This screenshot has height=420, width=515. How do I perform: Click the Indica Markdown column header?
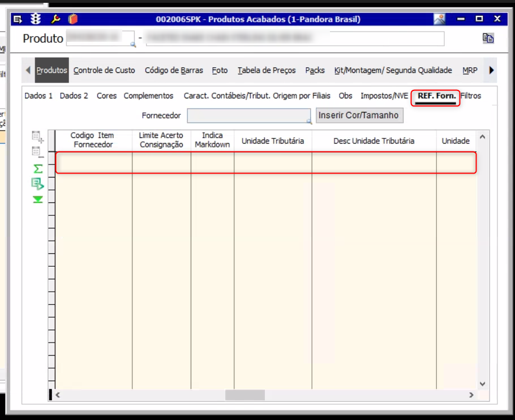tap(212, 140)
